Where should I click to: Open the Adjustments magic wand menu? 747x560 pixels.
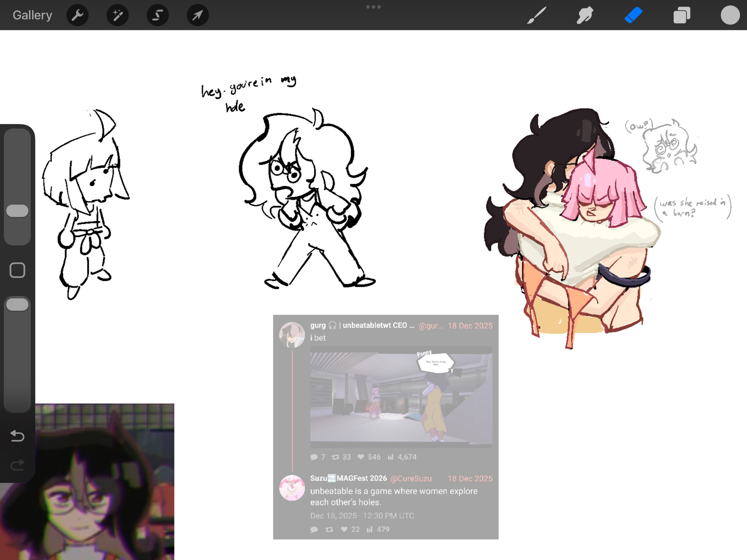tap(117, 15)
